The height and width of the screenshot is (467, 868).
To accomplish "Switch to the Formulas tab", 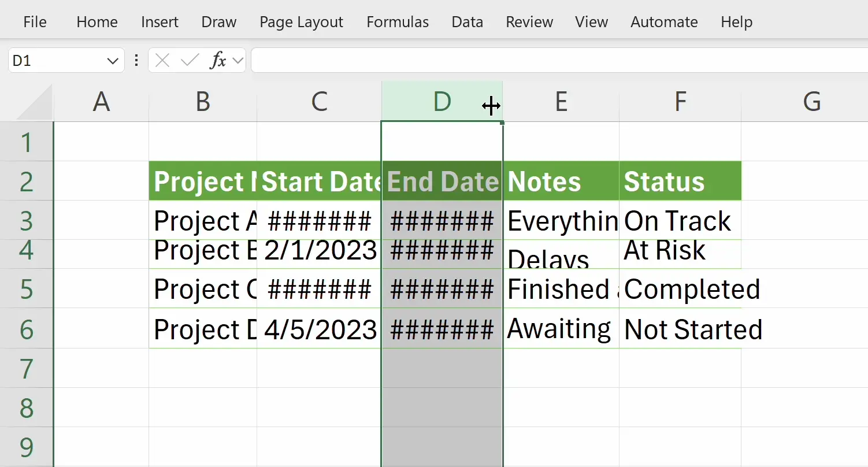I will pyautogui.click(x=397, y=22).
